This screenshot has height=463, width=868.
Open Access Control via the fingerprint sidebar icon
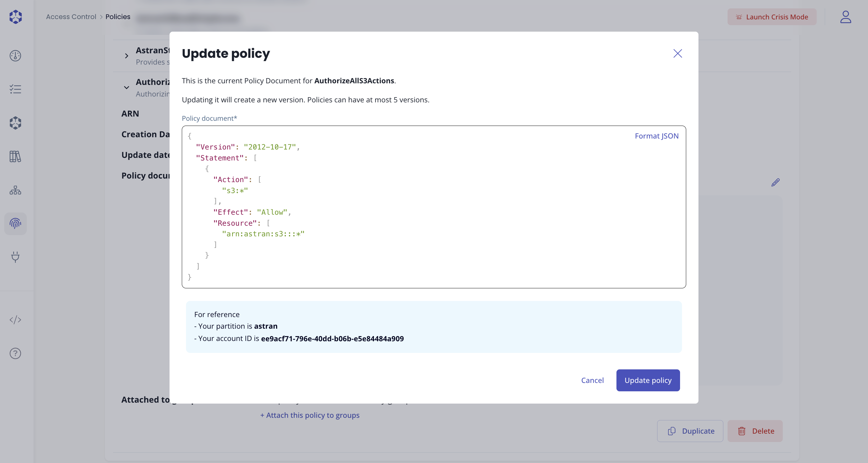point(15,223)
